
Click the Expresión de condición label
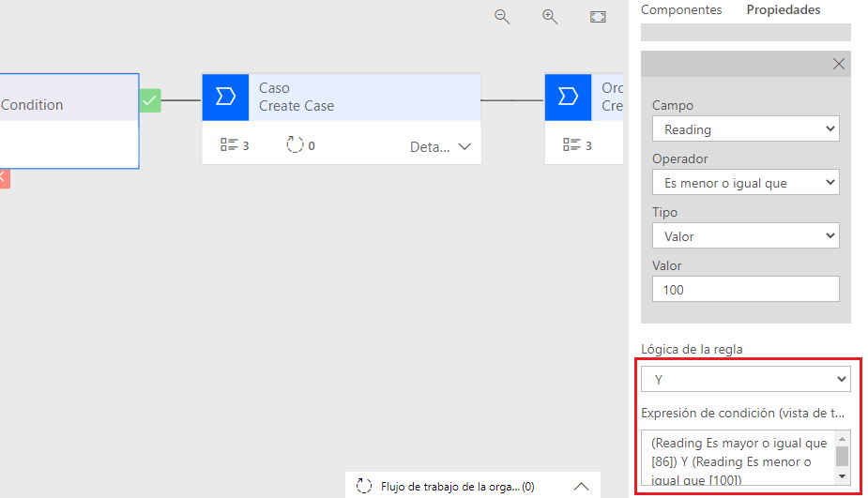(x=743, y=413)
